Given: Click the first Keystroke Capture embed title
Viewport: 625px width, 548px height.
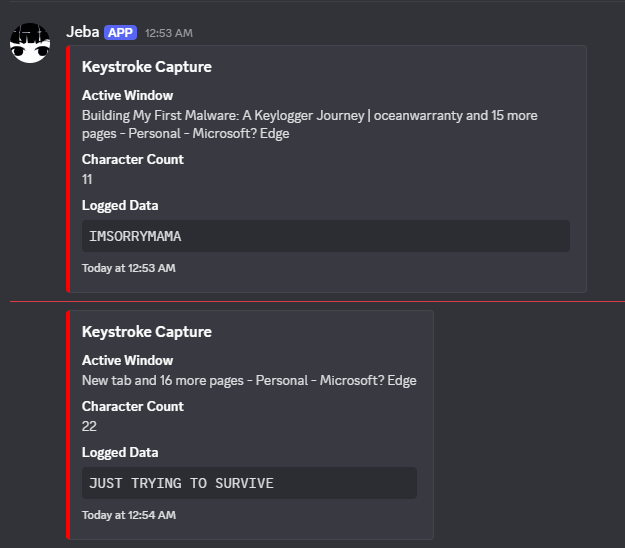Looking at the screenshot, I should [x=146, y=68].
